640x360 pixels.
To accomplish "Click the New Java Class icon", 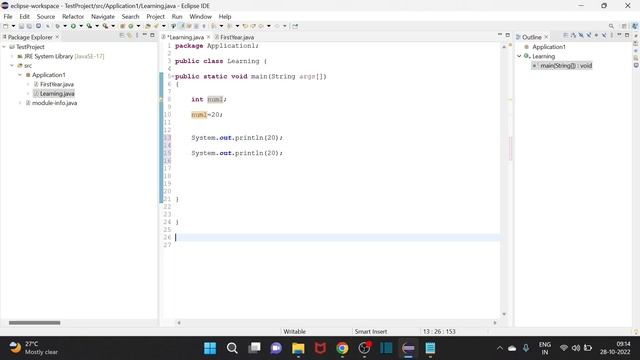I will (131, 26).
